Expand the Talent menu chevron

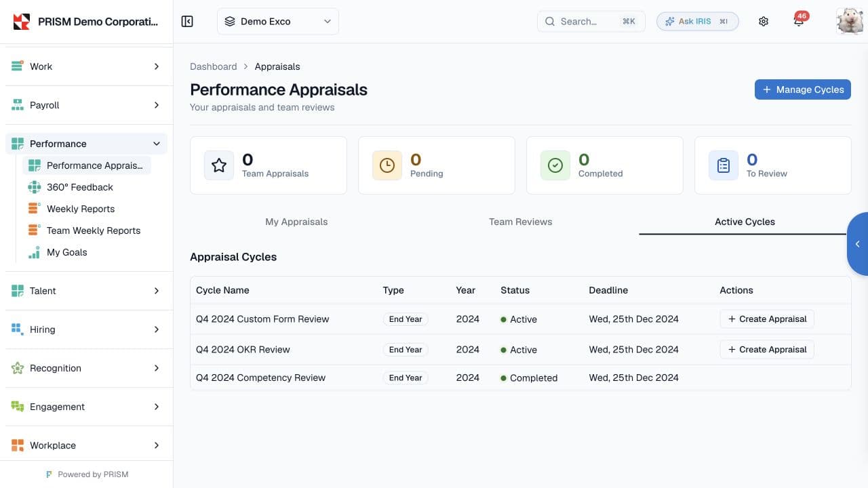[157, 291]
